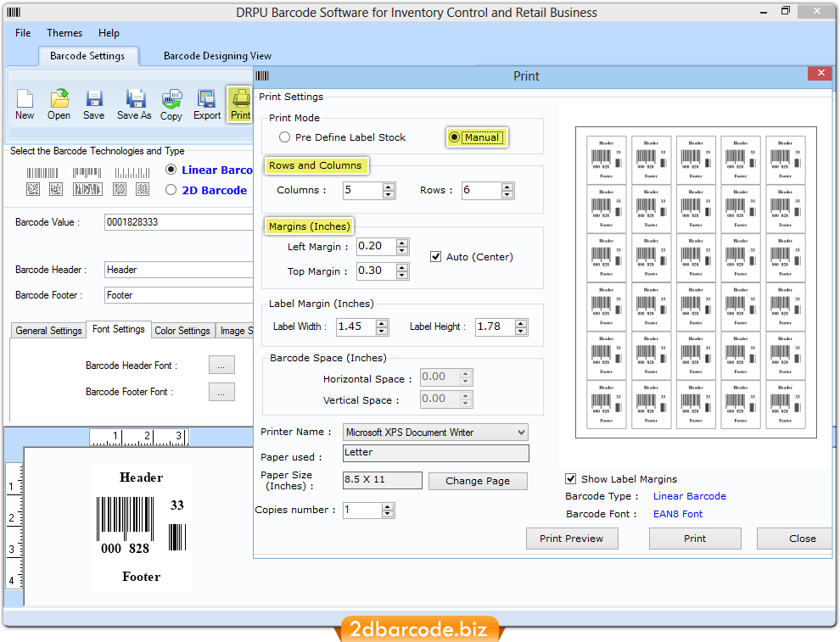The height and width of the screenshot is (642, 840).
Task: Open the Color Settings tab
Action: coord(182,331)
